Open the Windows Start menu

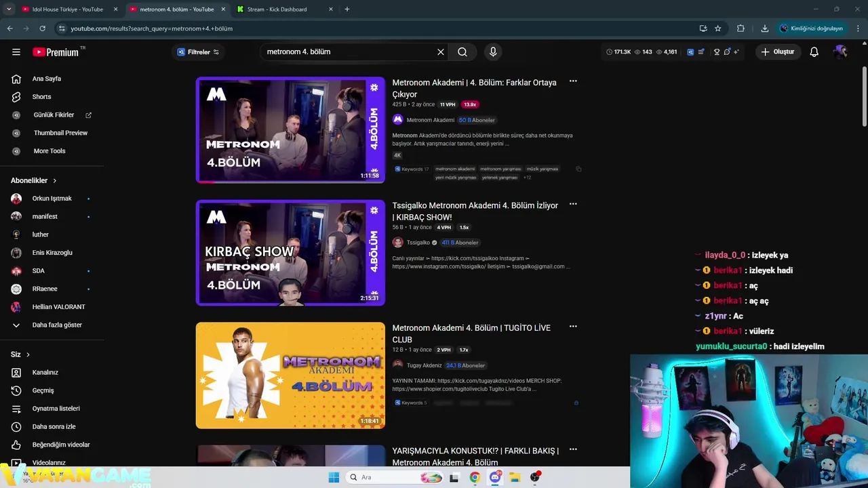tap(334, 477)
